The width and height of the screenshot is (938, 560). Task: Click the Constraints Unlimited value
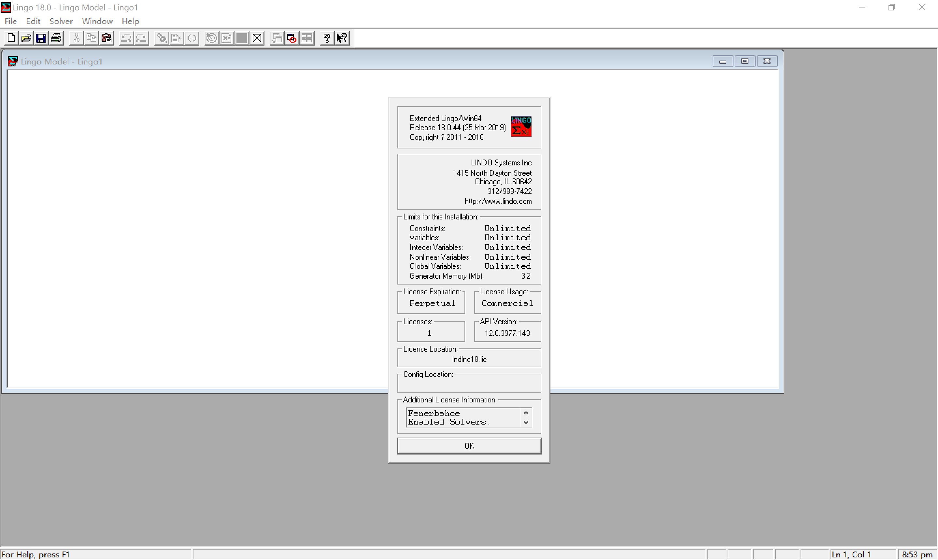pos(507,229)
